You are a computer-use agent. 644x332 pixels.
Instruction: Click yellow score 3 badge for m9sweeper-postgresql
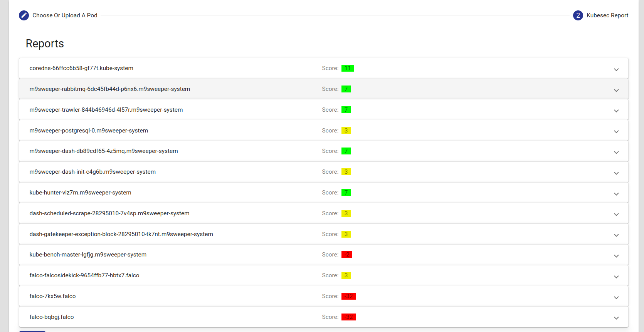(346, 131)
